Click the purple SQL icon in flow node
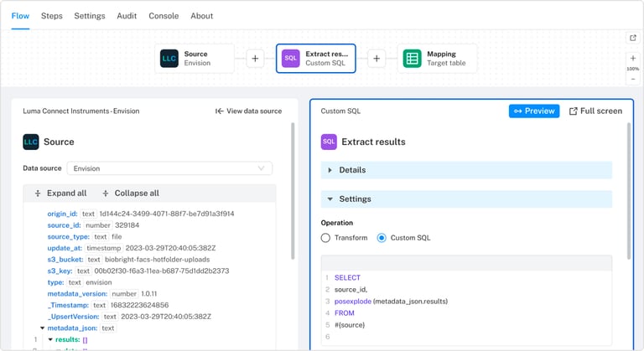 (x=291, y=59)
